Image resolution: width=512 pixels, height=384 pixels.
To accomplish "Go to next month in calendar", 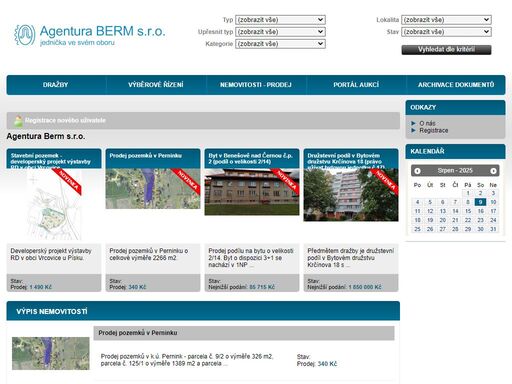I will pyautogui.click(x=493, y=171).
